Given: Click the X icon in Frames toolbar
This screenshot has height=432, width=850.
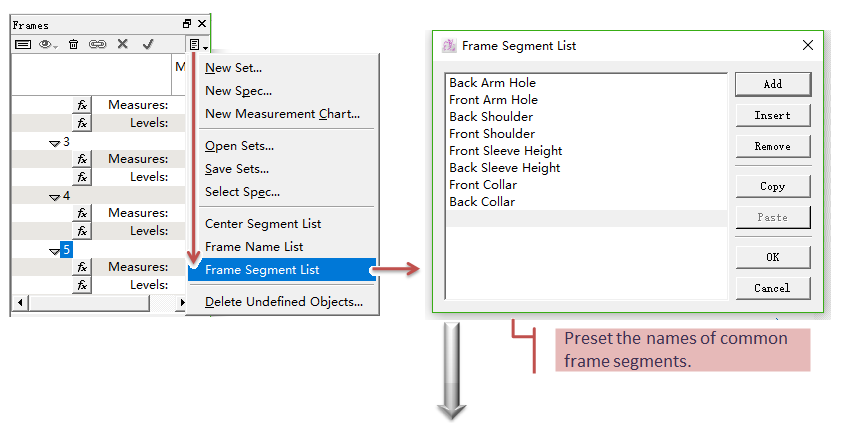Looking at the screenshot, I should point(123,45).
